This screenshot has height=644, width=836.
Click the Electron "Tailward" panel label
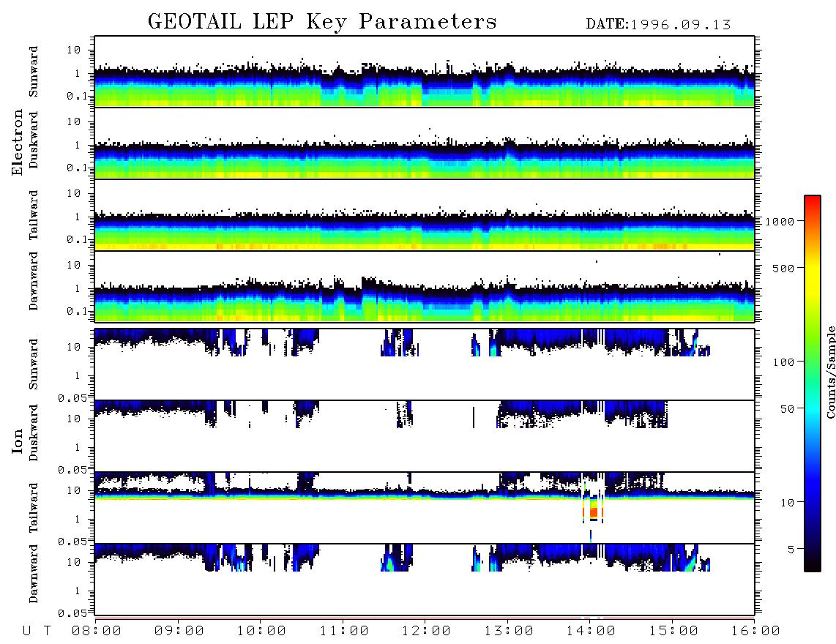click(34, 215)
